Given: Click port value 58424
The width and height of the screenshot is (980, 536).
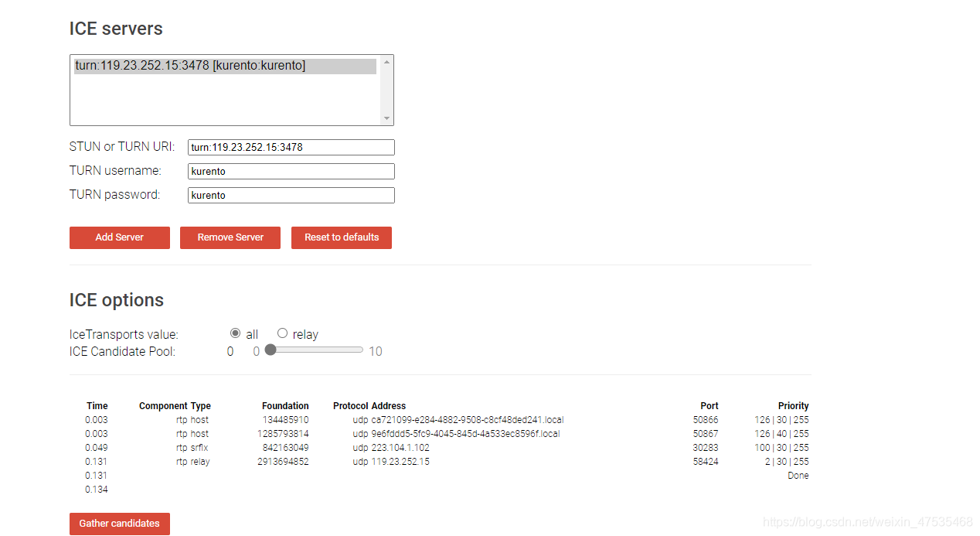Looking at the screenshot, I should (706, 462).
